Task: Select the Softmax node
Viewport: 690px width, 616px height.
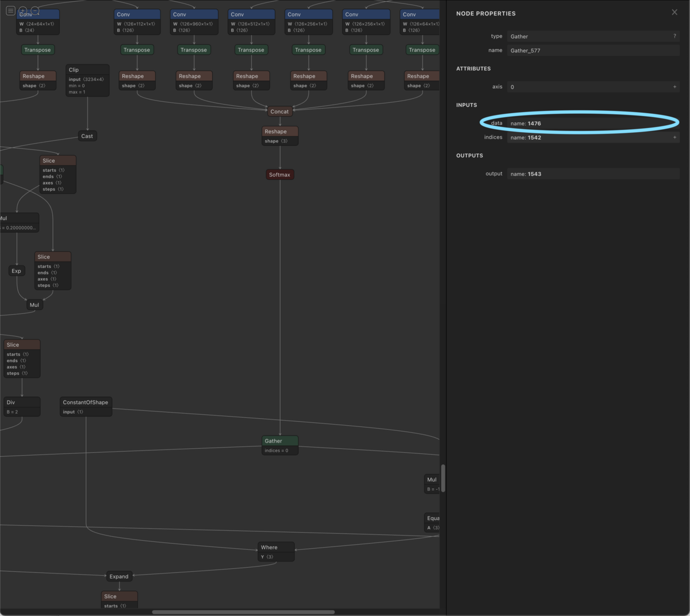Action: coord(280,175)
